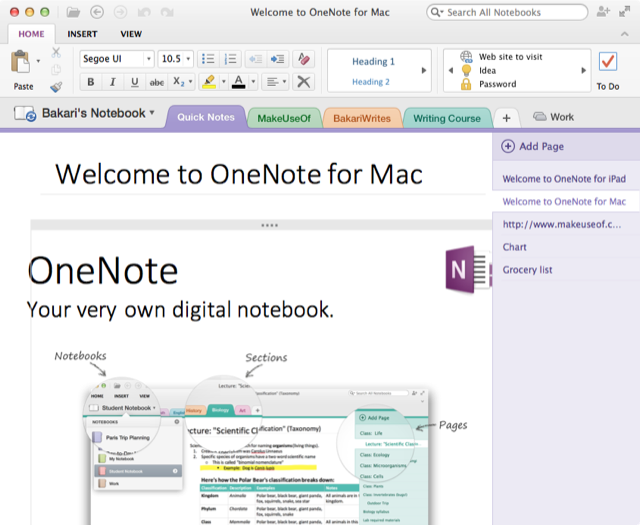Open the font size 10.5 dropdown

176,59
